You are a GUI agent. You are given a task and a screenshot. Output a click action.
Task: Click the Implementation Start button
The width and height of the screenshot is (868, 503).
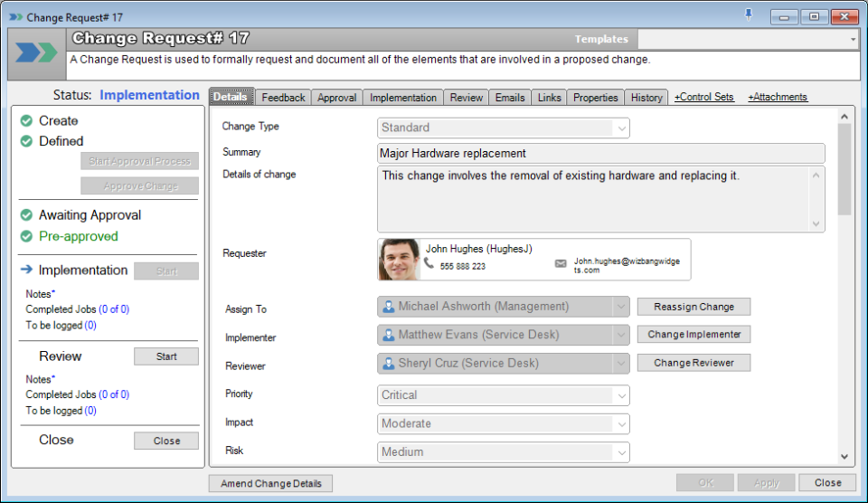[x=166, y=270]
